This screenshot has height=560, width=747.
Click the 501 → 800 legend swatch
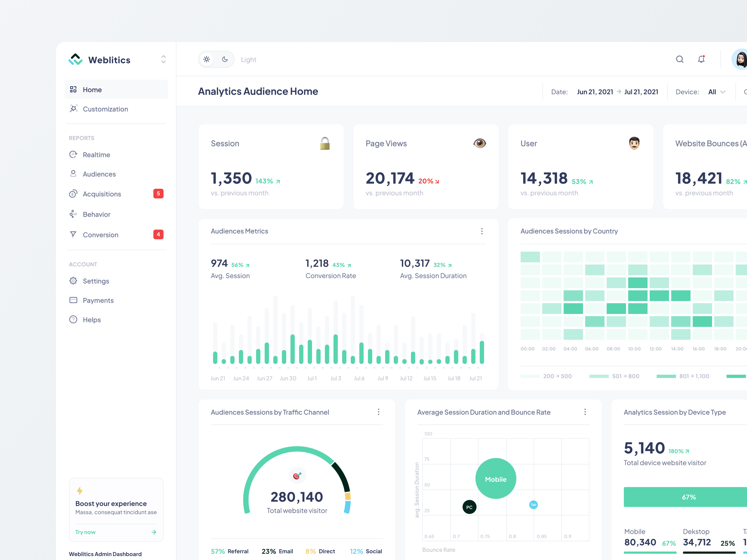click(x=599, y=376)
